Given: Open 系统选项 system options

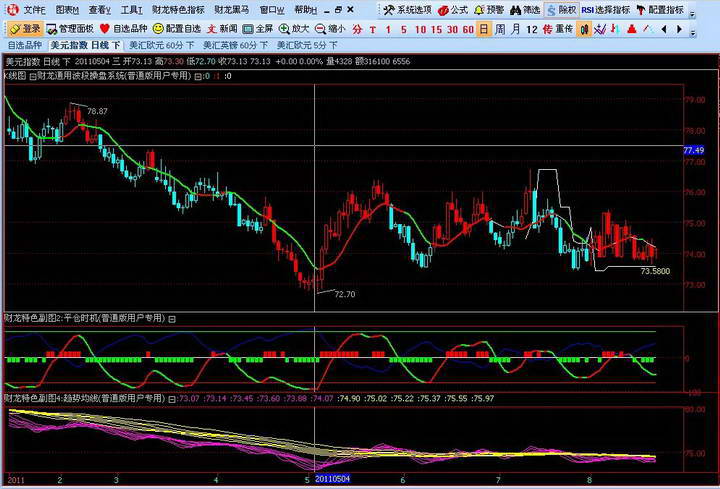Looking at the screenshot, I should click(407, 10).
